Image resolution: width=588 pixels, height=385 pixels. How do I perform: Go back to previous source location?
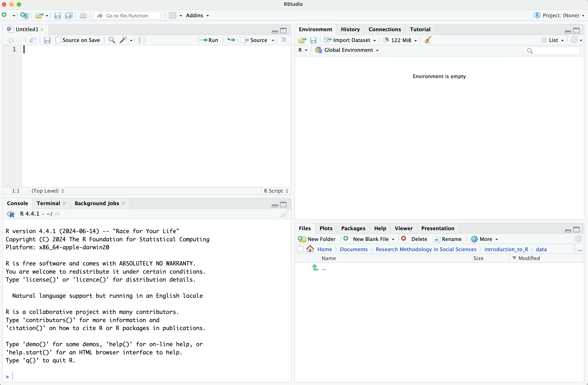pos(10,40)
